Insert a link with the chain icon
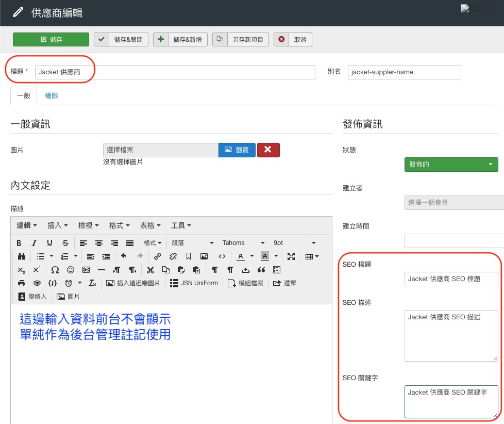The image size is (504, 424). click(x=158, y=256)
